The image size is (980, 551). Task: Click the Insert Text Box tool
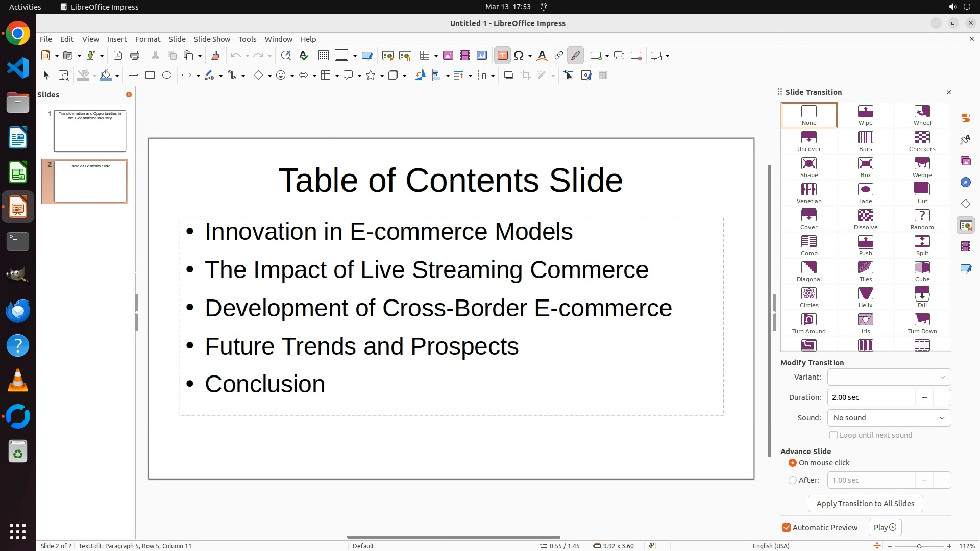point(502,56)
